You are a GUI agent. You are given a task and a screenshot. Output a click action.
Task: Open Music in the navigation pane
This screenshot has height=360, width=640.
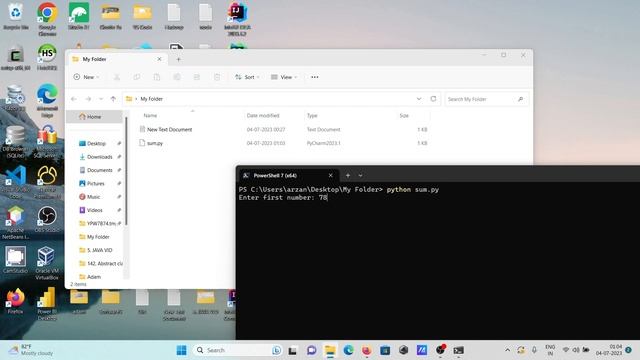pyautogui.click(x=93, y=197)
